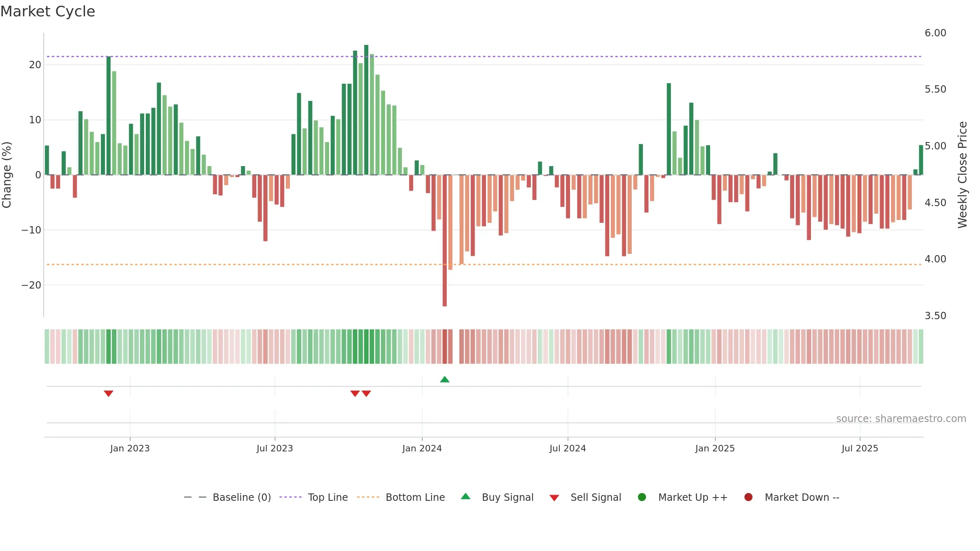Click the 6.00 price axis tick
Viewport: 980px width, 551px height.
click(935, 33)
